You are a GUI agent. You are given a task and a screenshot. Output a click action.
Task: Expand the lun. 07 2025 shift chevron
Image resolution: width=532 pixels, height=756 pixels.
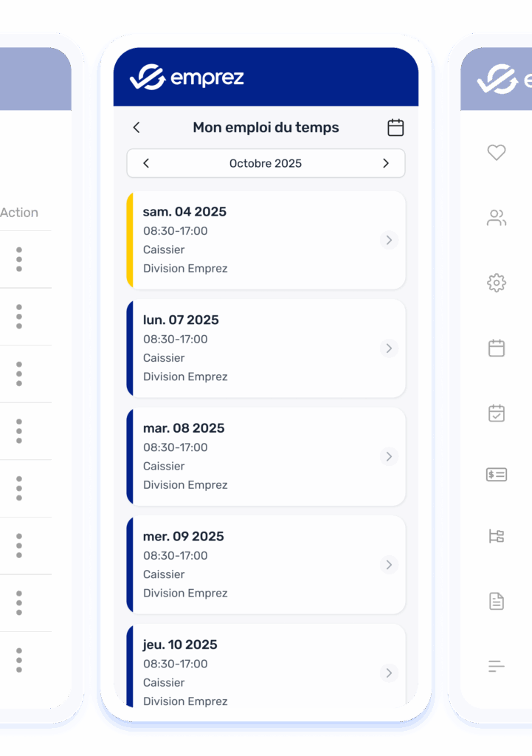pyautogui.click(x=389, y=348)
